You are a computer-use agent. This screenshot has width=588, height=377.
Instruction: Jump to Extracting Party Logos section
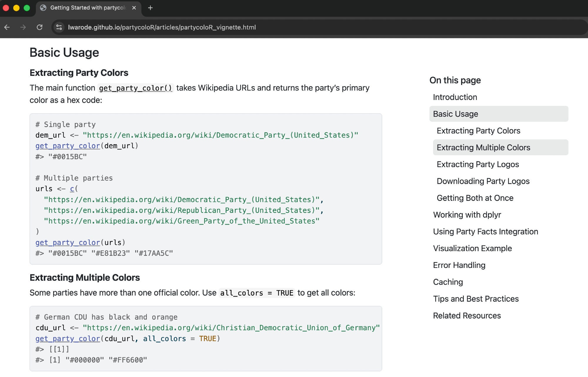pyautogui.click(x=478, y=164)
